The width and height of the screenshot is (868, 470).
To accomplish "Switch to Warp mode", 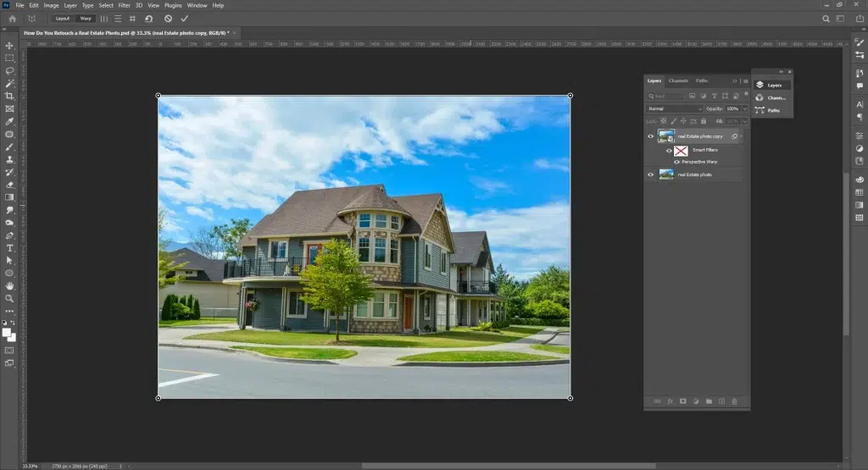I will click(86, 19).
